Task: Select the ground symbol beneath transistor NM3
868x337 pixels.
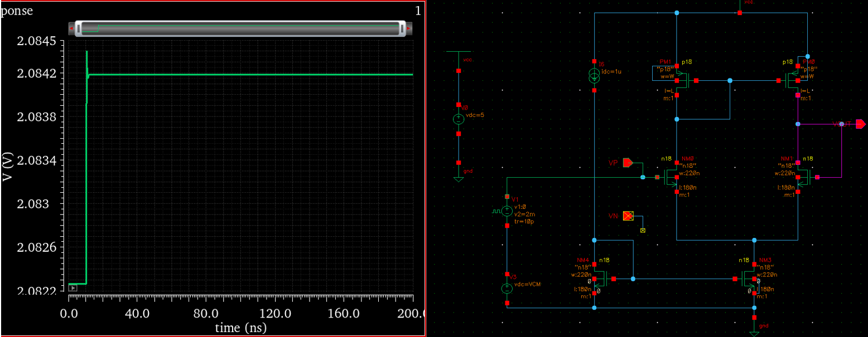Action: (754, 333)
